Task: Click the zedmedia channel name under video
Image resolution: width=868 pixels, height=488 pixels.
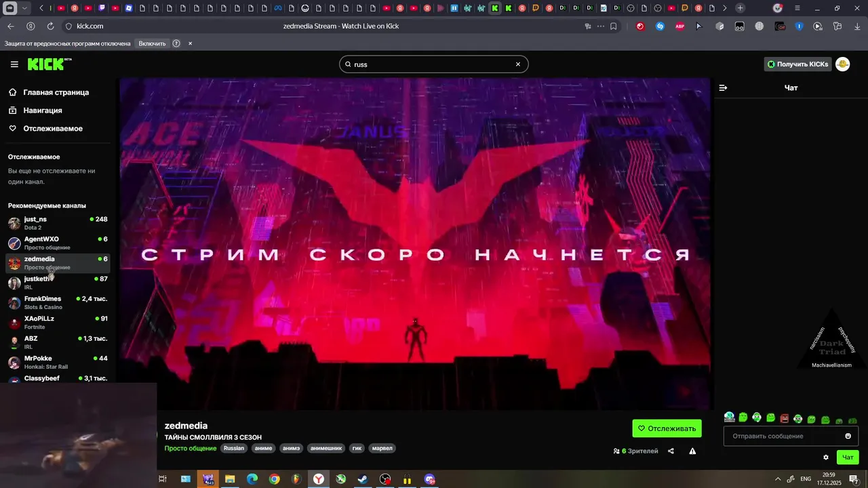Action: (186, 426)
